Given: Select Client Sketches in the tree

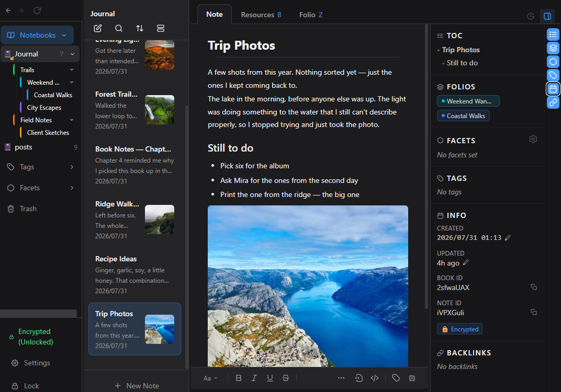Looking at the screenshot, I should click(48, 133).
